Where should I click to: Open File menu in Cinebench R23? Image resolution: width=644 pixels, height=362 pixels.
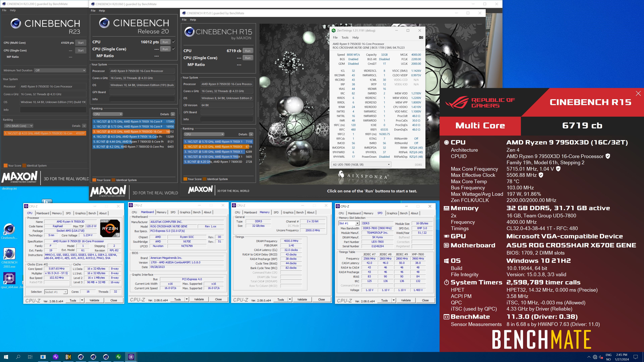pyautogui.click(x=4, y=10)
